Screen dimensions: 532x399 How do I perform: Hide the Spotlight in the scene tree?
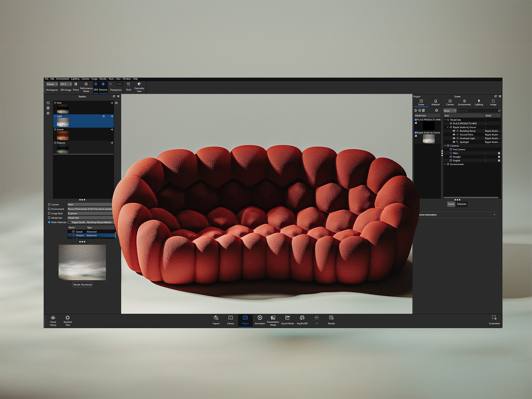(x=454, y=142)
